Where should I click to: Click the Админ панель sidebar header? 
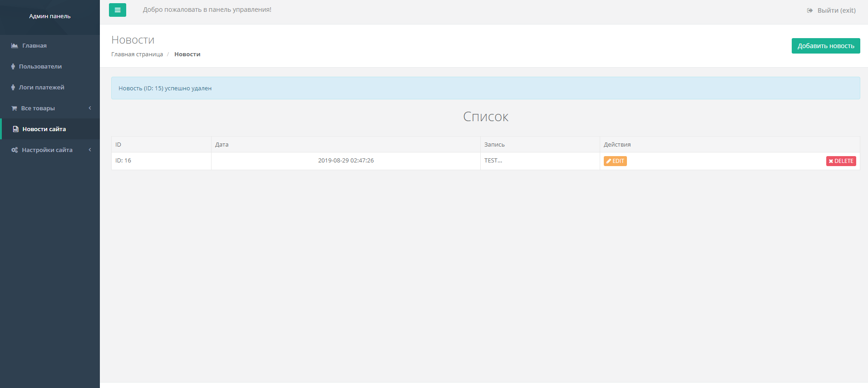click(x=50, y=16)
